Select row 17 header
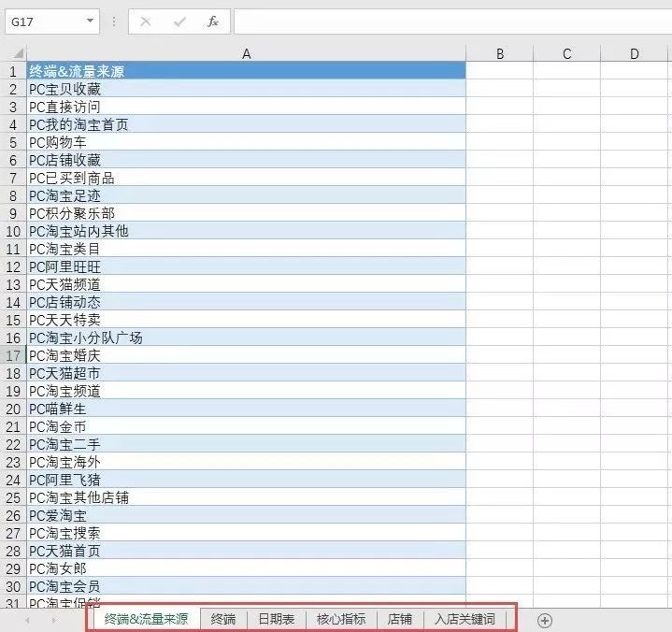The image size is (672, 632). pos(13,355)
